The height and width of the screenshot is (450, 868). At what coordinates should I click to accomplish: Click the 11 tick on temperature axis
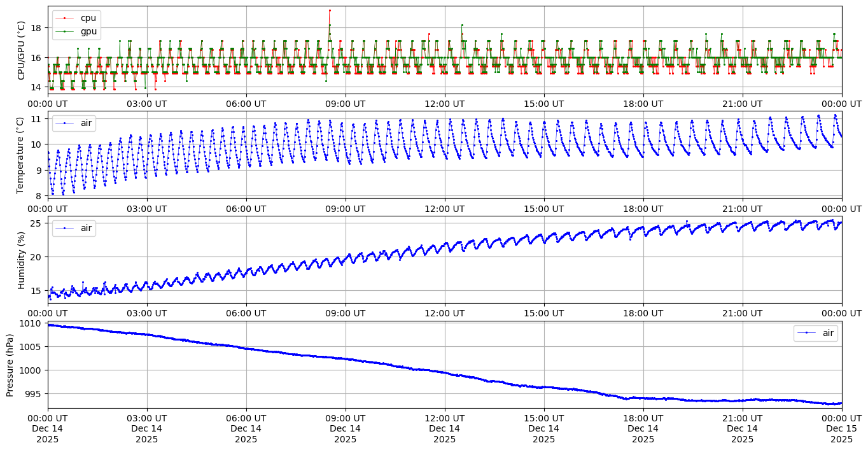[36, 119]
